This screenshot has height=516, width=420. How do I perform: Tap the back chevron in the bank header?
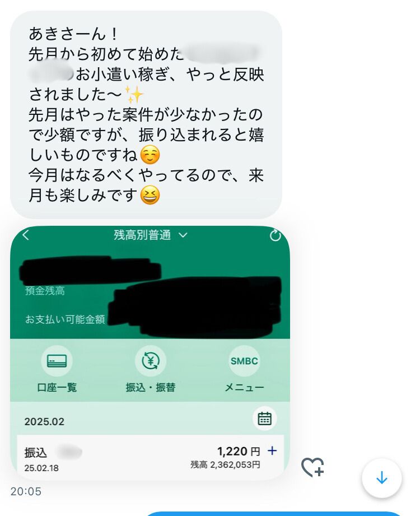tap(26, 235)
